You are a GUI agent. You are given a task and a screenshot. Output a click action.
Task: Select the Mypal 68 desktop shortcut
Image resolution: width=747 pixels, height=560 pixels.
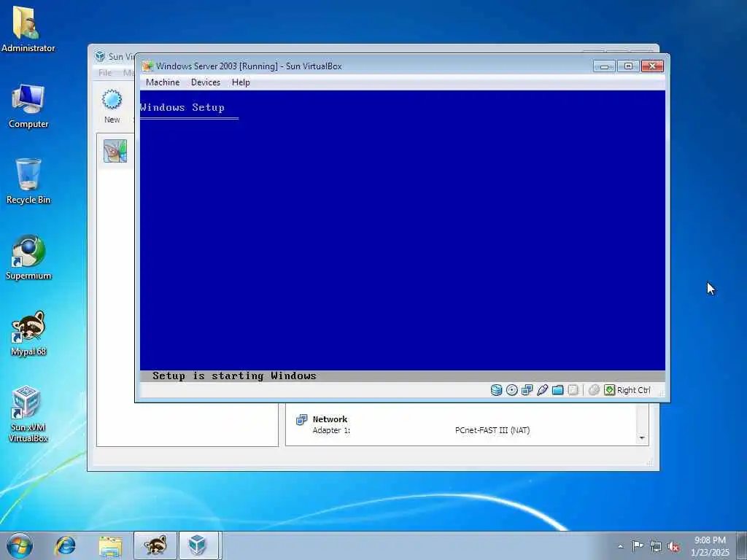click(x=28, y=333)
